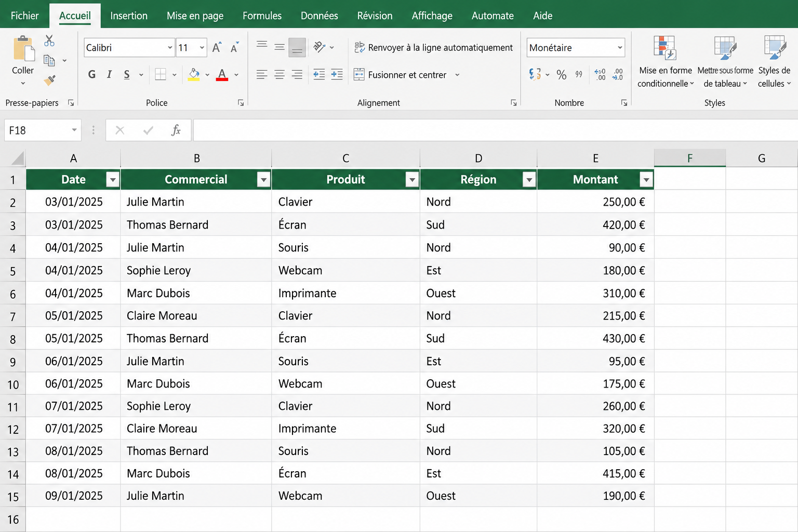Viewport: 798px width, 532px height.
Task: Open the font size dropdown
Action: pyautogui.click(x=202, y=48)
